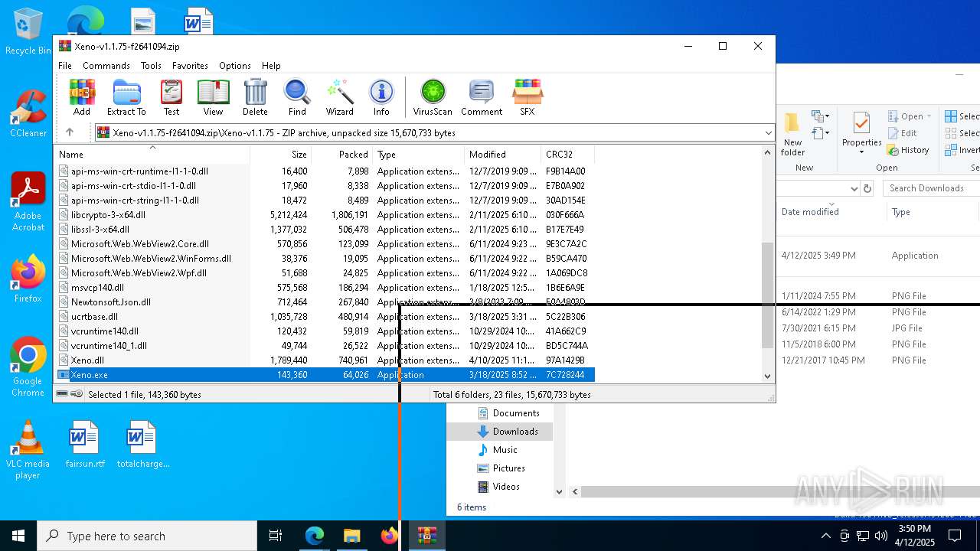Click WinRAR taskbar button
Screen dimensions: 980x551
[x=426, y=536]
